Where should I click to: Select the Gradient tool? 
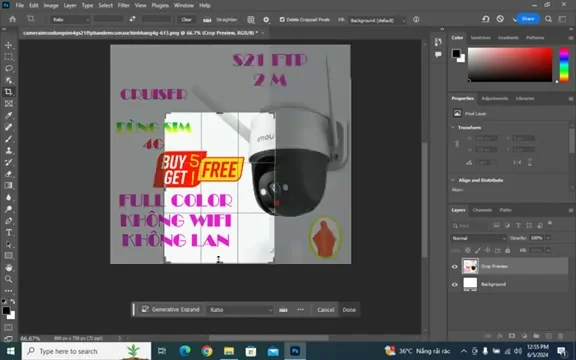8,186
